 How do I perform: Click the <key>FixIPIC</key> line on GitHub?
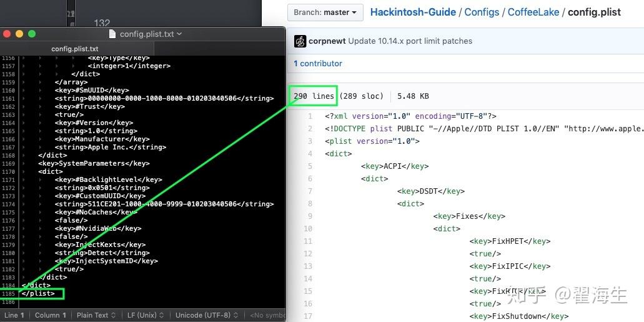click(x=510, y=266)
